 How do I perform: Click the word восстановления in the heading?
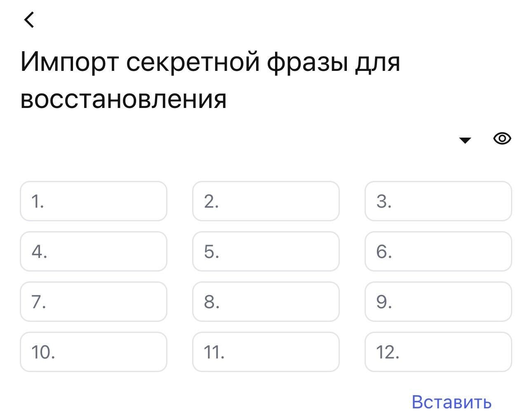123,99
